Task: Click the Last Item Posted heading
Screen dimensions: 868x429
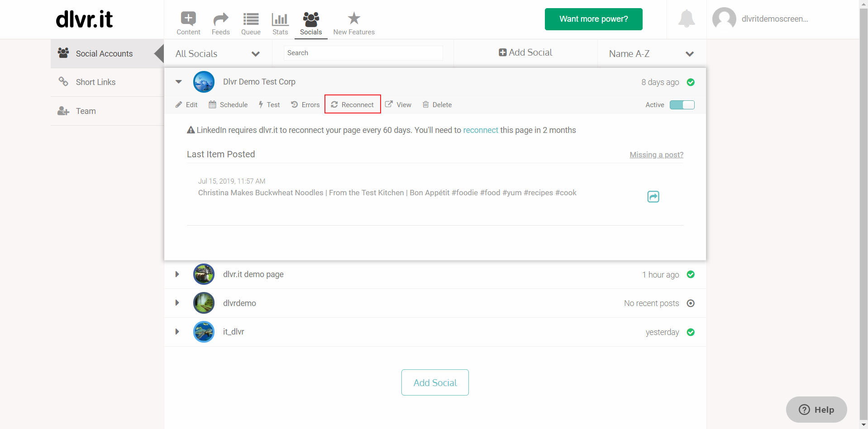Action: tap(221, 154)
